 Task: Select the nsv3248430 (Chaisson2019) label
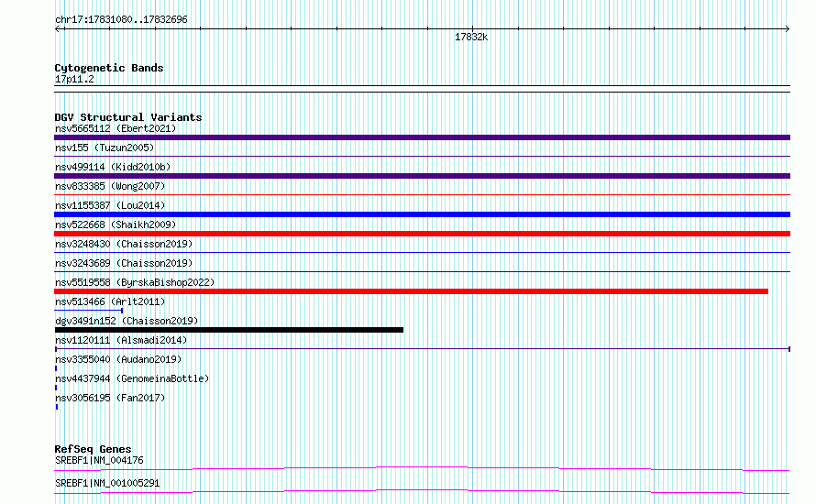tap(124, 244)
